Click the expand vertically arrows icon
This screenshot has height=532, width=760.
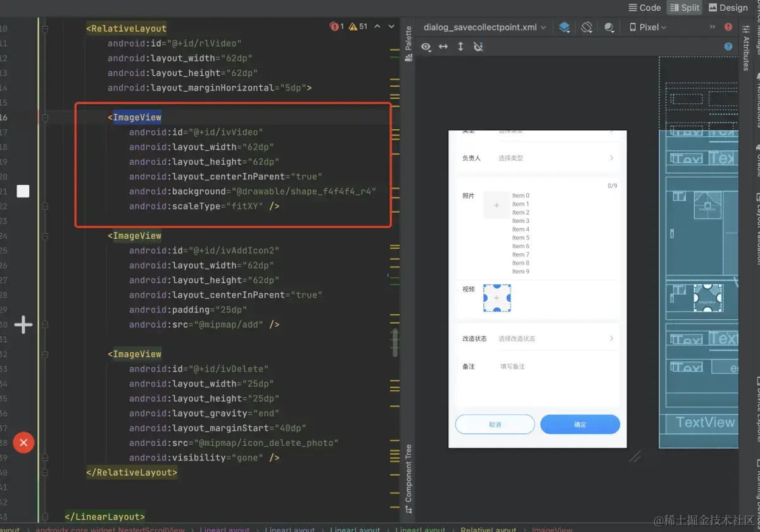(460, 47)
